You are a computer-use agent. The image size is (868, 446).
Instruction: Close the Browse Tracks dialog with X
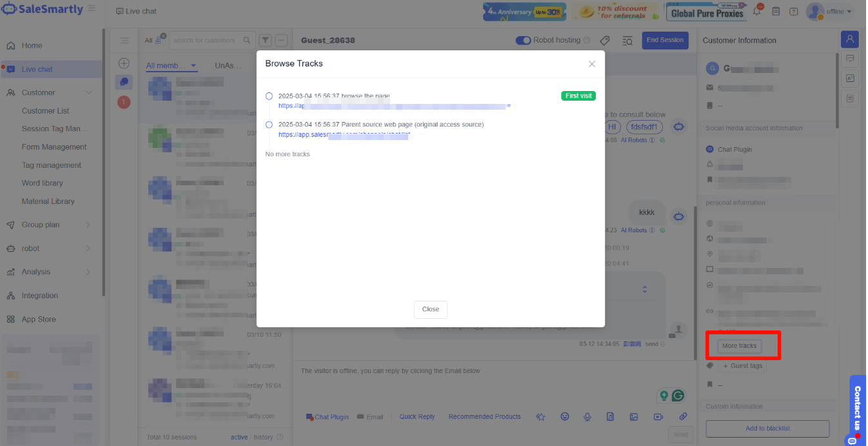(x=592, y=64)
